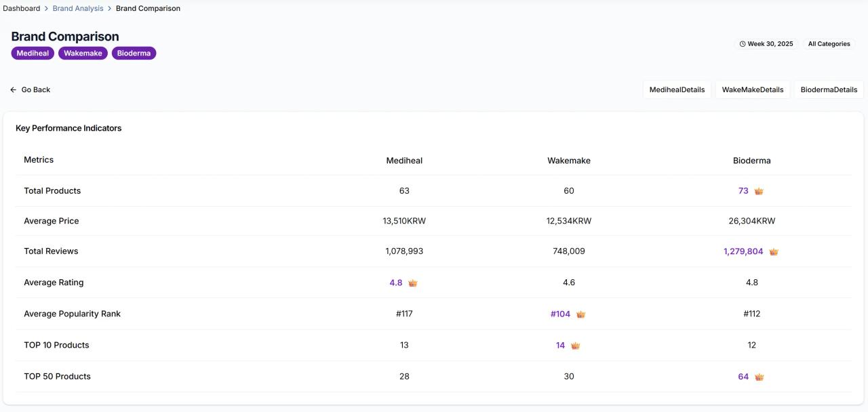868x412 pixels.
Task: Click Bioderma total reviews 1,279,804
Action: point(743,251)
